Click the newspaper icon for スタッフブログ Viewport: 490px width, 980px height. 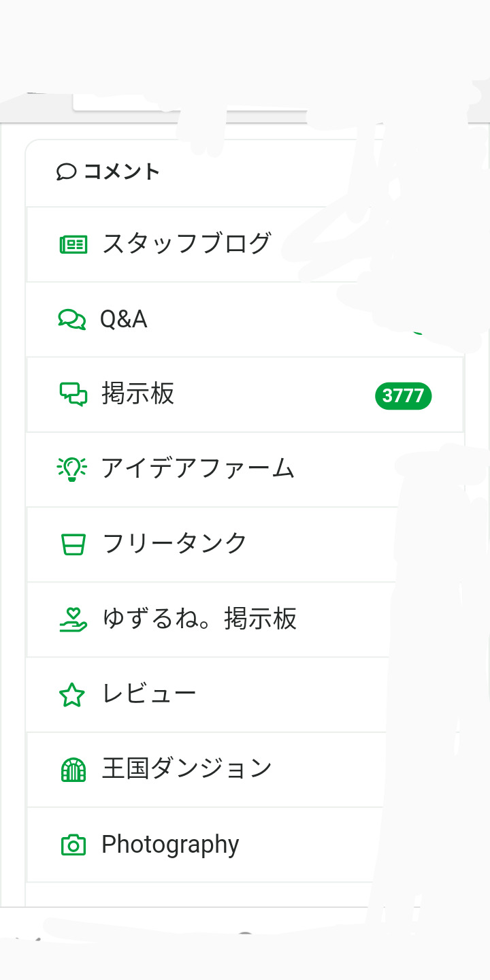[x=73, y=244]
